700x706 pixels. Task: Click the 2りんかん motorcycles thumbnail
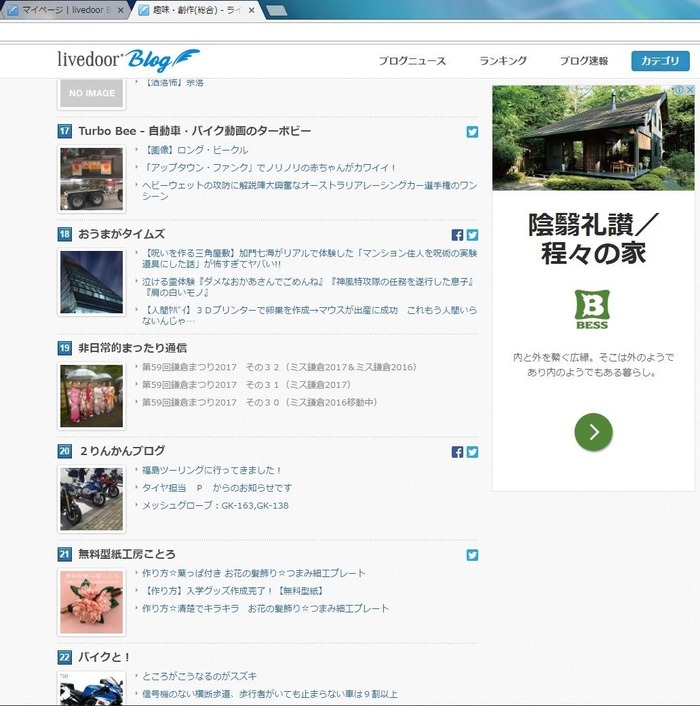point(91,499)
